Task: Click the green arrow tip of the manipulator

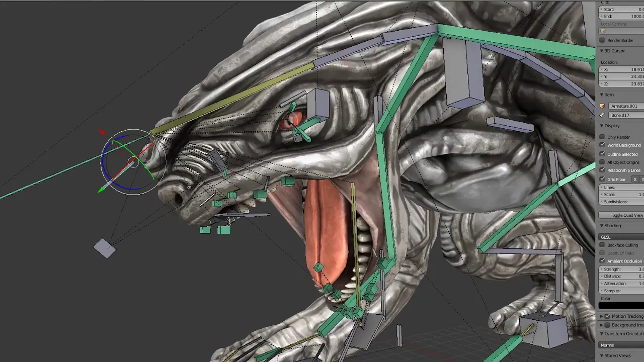Action: point(101,190)
